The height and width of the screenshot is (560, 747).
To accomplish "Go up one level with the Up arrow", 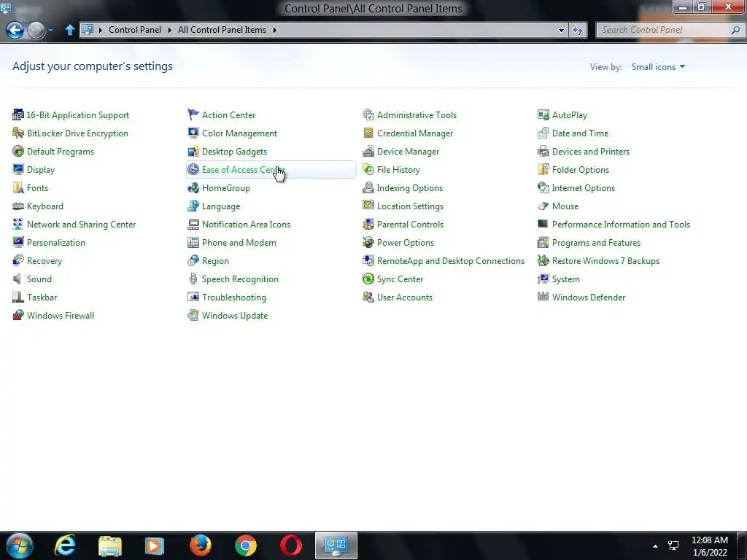I will pos(69,30).
